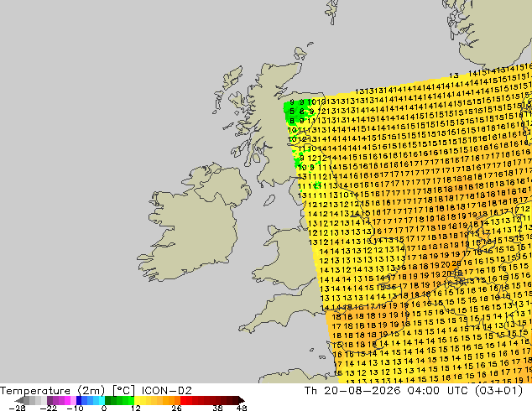The image size is (532, 411).
Task: Click the '-22' legend label
Action: coord(48,408)
